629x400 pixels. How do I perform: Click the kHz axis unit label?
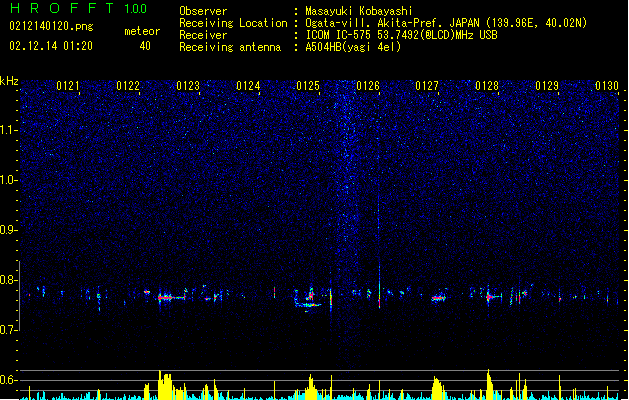[x=9, y=81]
